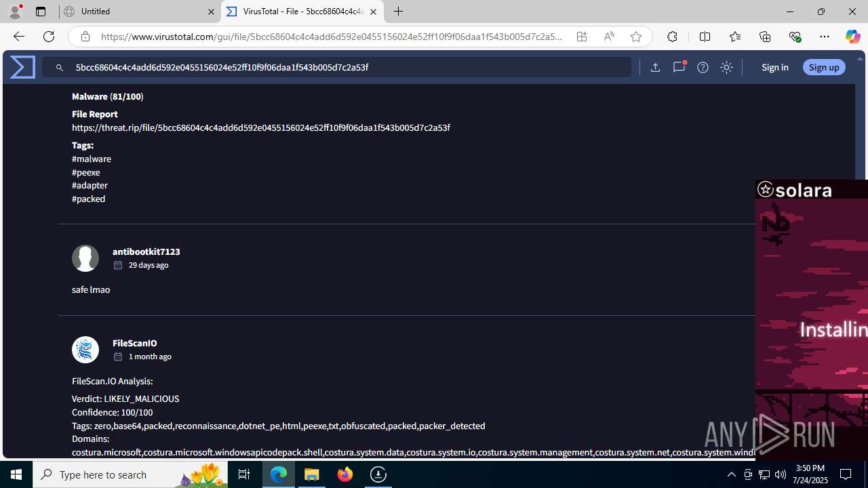
Task: Refresh the page with reload icon
Action: click(49, 37)
